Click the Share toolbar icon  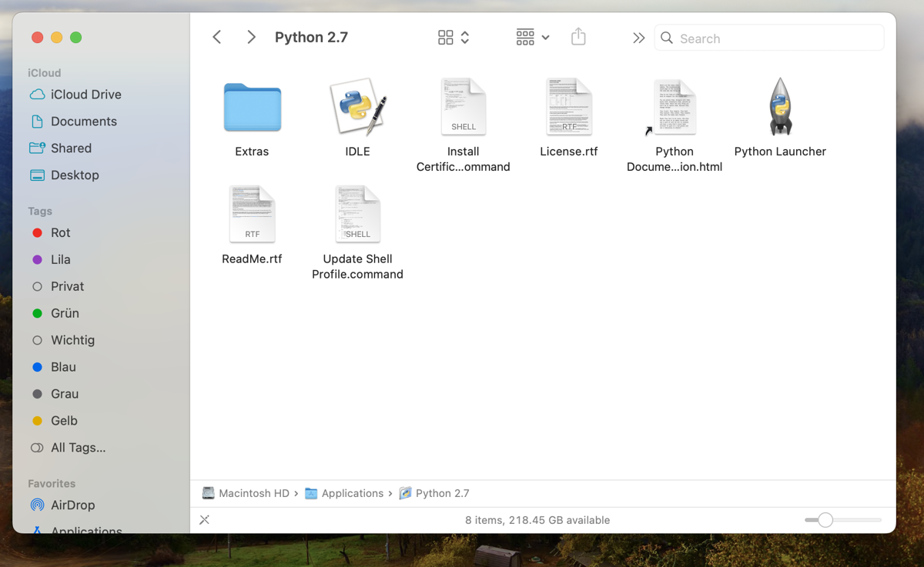click(578, 37)
